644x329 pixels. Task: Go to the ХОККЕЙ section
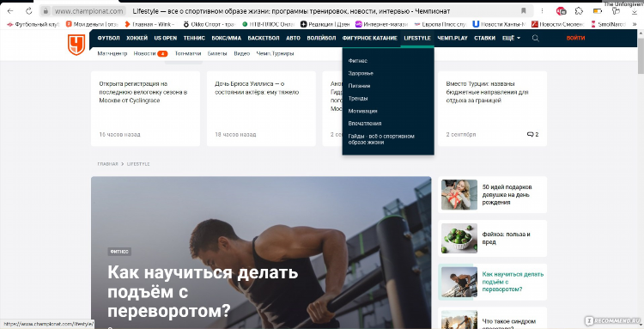(137, 38)
